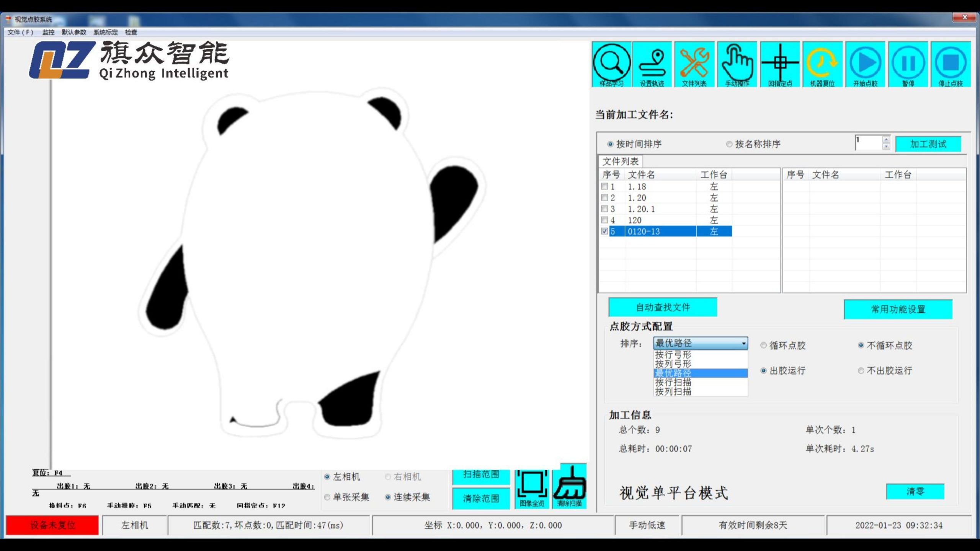980x551 pixels.
Task: Click 回指定点 crosshair icon
Action: click(780, 64)
